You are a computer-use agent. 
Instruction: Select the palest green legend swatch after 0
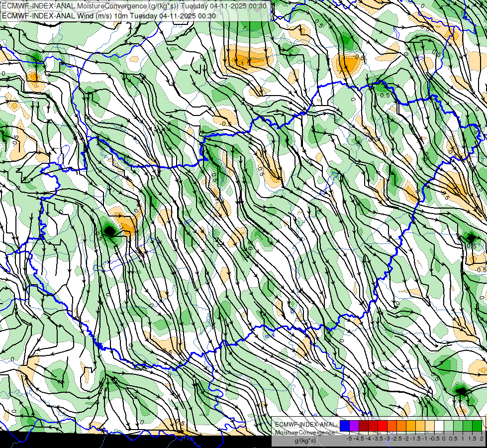(x=449, y=426)
